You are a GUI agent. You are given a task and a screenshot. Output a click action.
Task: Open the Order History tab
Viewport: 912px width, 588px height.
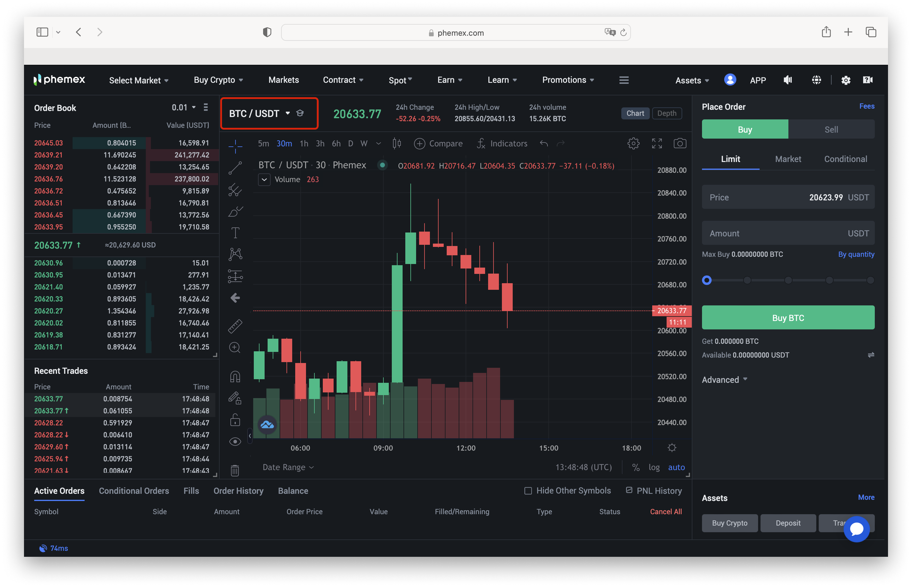pos(238,491)
